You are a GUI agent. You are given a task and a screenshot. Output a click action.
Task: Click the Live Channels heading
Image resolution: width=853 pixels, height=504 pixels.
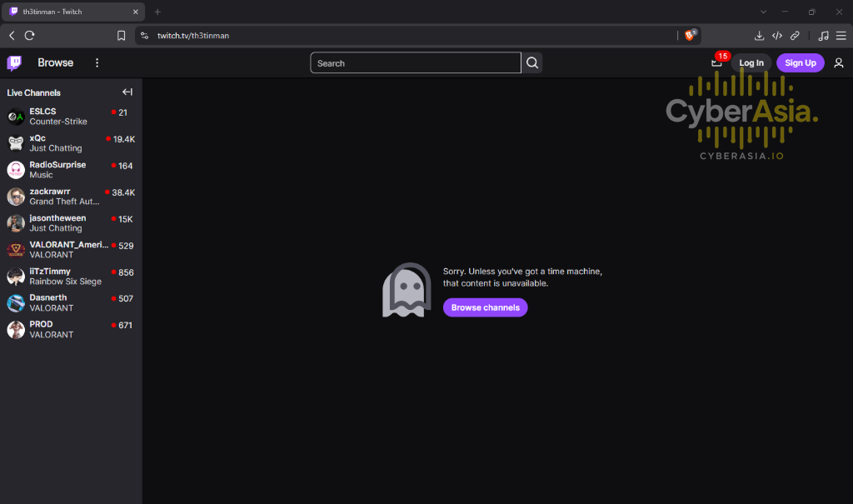click(33, 93)
